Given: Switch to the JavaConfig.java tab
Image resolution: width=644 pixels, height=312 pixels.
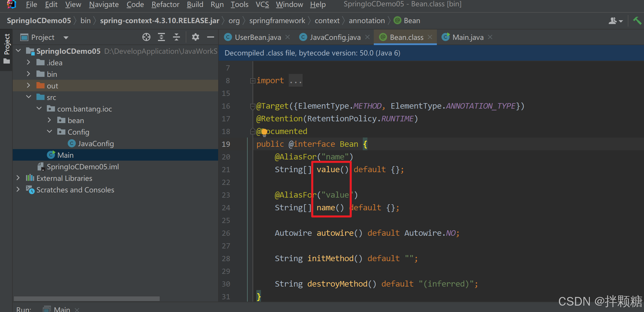Looking at the screenshot, I should click(335, 37).
